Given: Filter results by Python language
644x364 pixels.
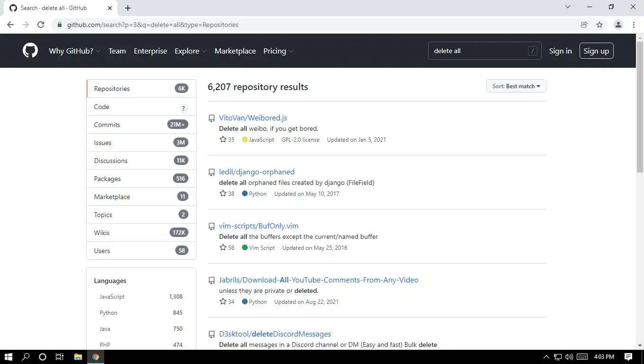Looking at the screenshot, I should point(141,313).
